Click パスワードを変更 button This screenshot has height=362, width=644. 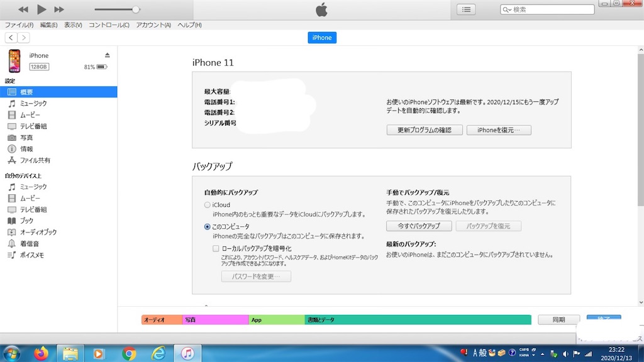click(x=256, y=277)
